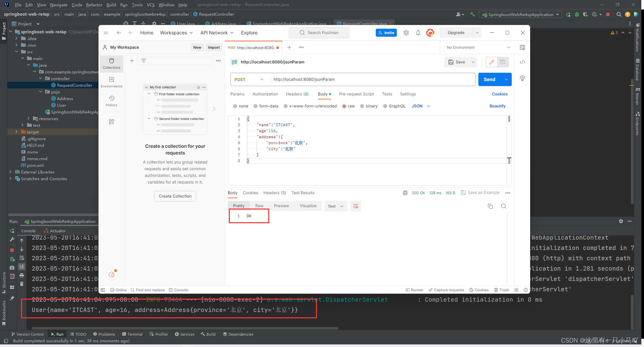Open Postman hamburger menu icon

106,33
